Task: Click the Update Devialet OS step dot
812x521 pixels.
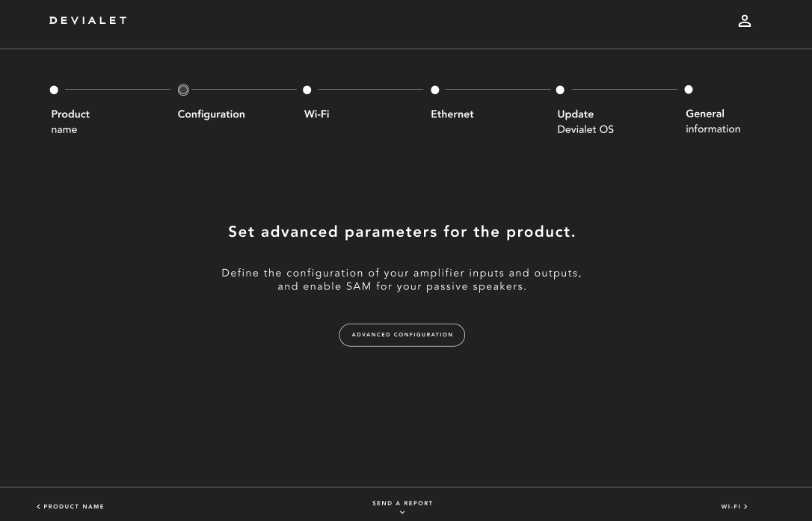Action: click(560, 90)
